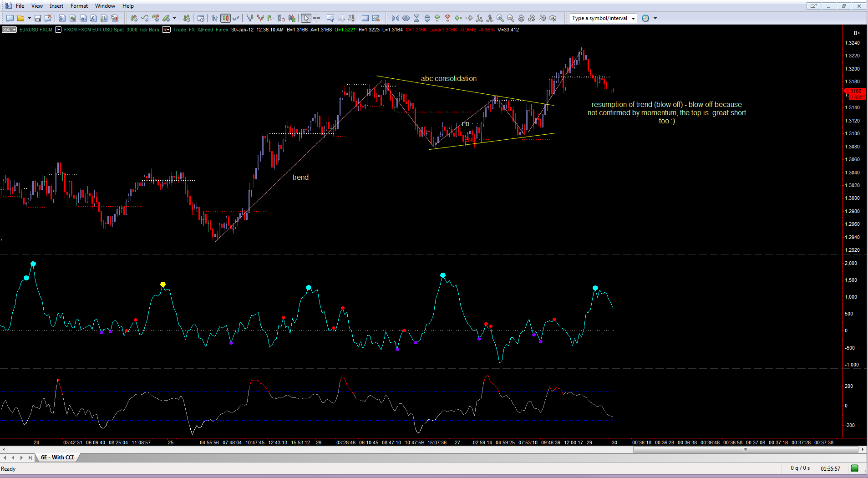
Task: Click the 1.3240 price axis label
Action: pos(853,43)
